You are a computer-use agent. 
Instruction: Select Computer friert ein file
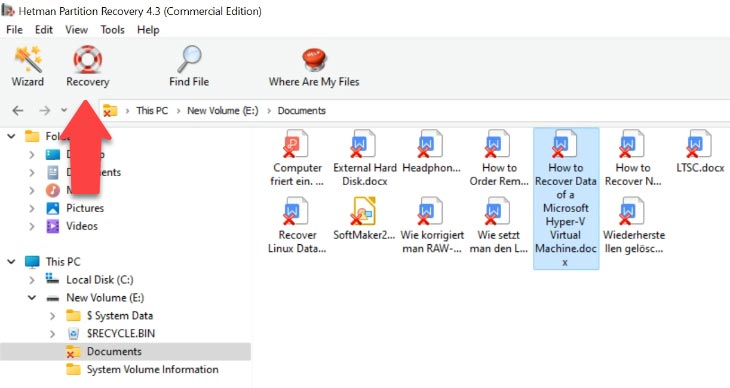click(x=297, y=158)
